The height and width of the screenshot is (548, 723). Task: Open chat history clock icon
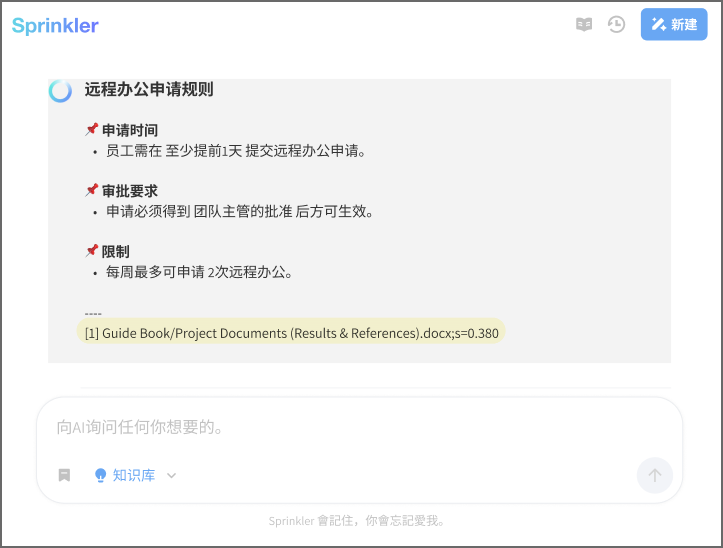[616, 24]
